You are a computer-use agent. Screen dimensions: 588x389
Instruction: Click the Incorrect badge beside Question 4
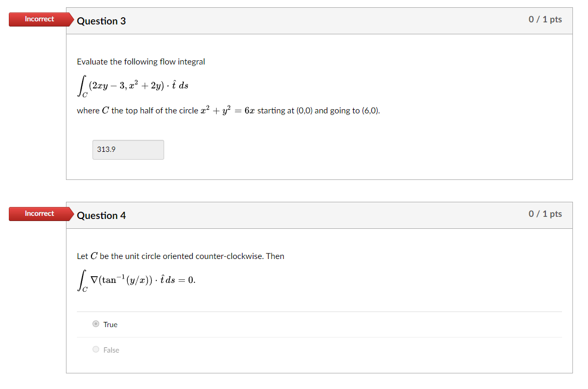point(39,213)
